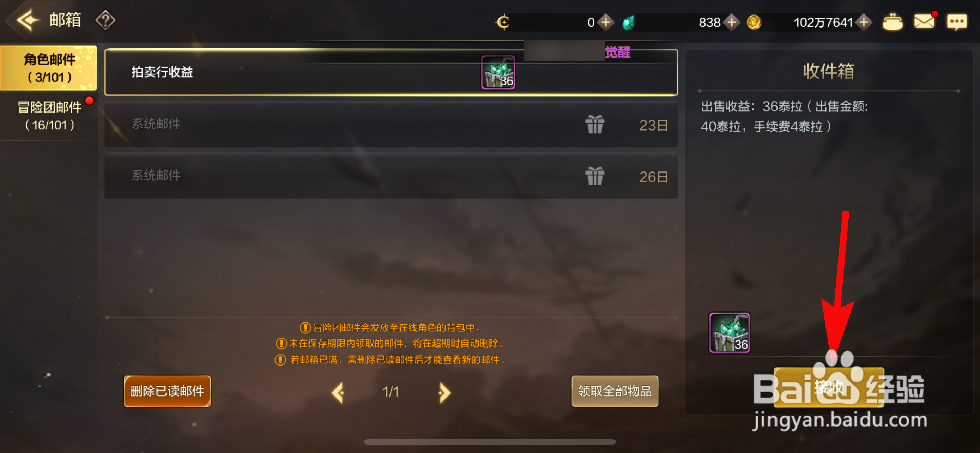
Task: Click the 接收 receive button
Action: [x=829, y=387]
